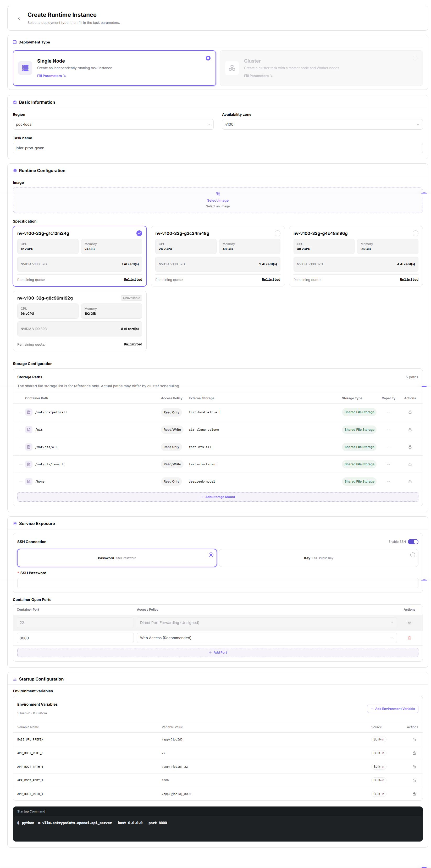Click the Startup Configuration sliders icon

15,679
